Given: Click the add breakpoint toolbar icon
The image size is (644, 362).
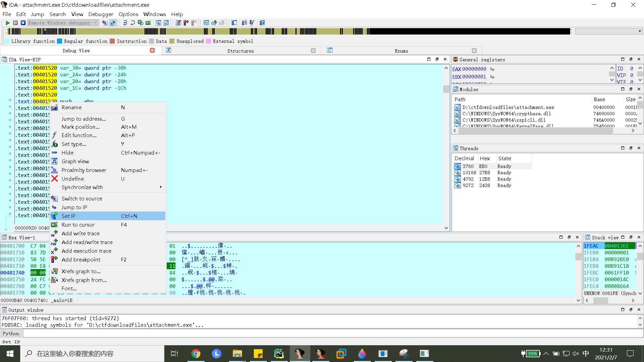Looking at the screenshot, I should tap(186, 23).
